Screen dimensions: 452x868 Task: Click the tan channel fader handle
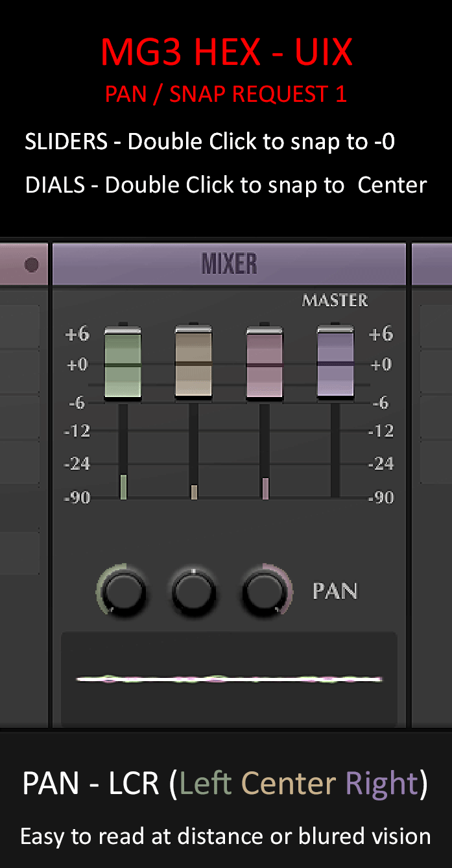pos(193,363)
